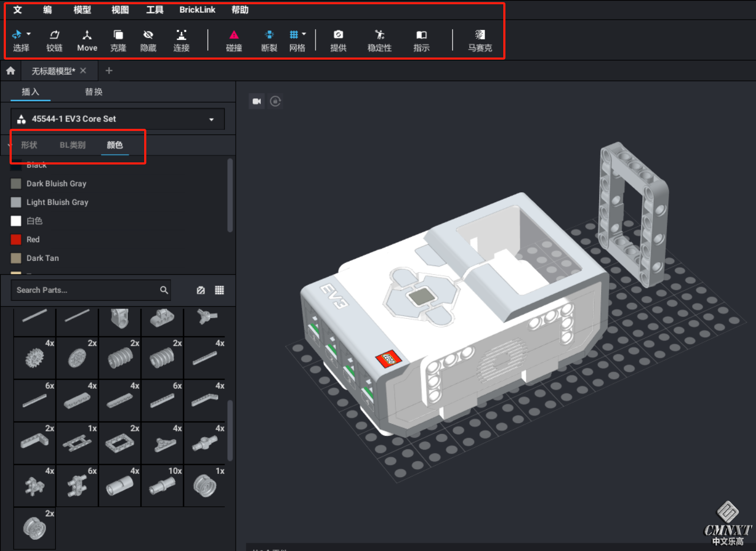Screen dimensions: 756x551
Task: Choose the Red color swatch
Action: pos(16,240)
